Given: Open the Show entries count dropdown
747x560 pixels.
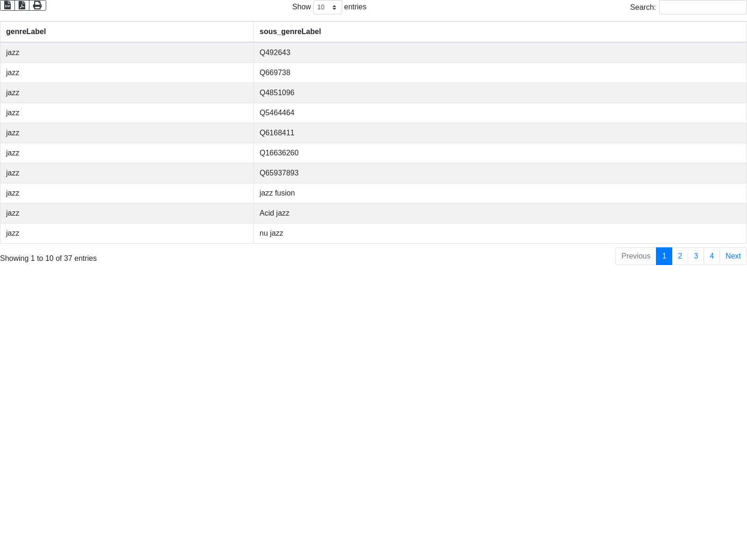Looking at the screenshot, I should coord(327,7).
